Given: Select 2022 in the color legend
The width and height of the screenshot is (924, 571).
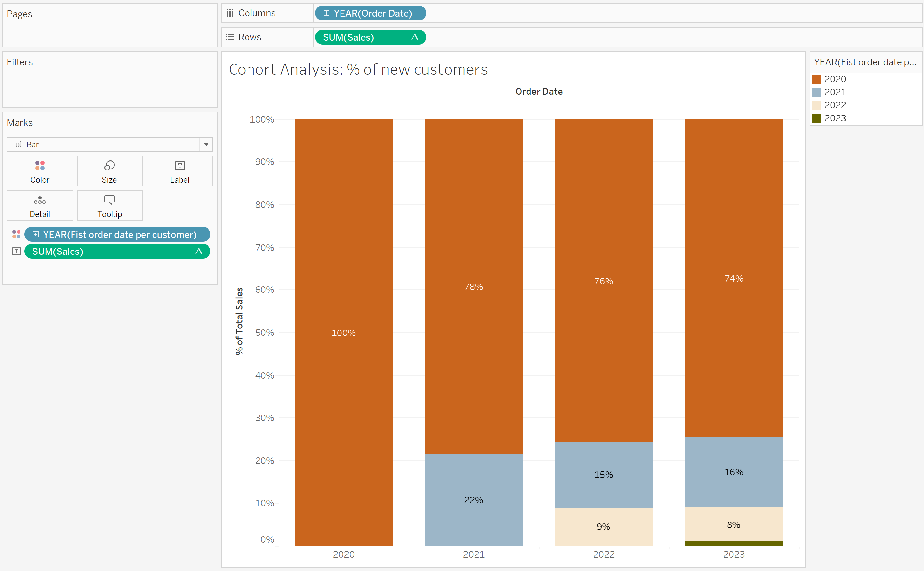Looking at the screenshot, I should [x=835, y=105].
